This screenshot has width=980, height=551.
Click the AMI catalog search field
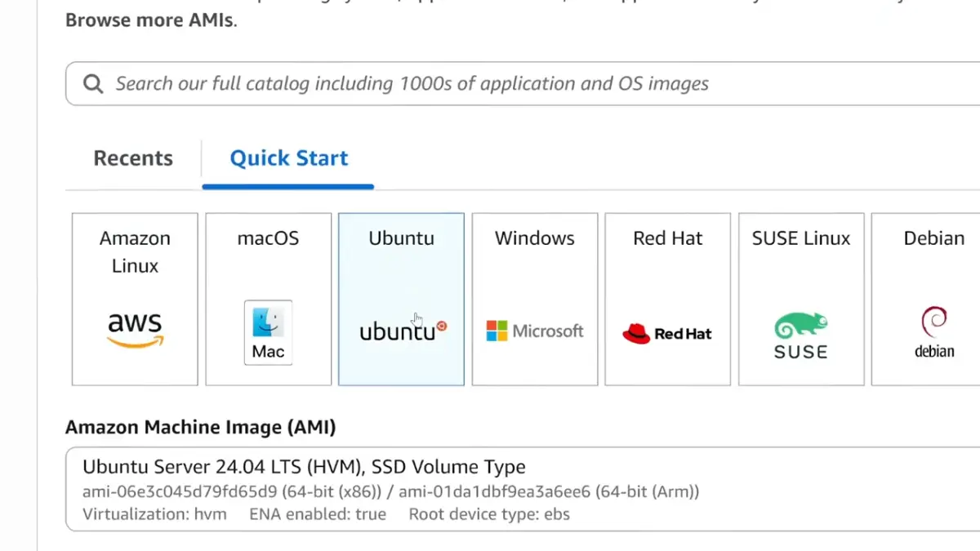(x=408, y=82)
